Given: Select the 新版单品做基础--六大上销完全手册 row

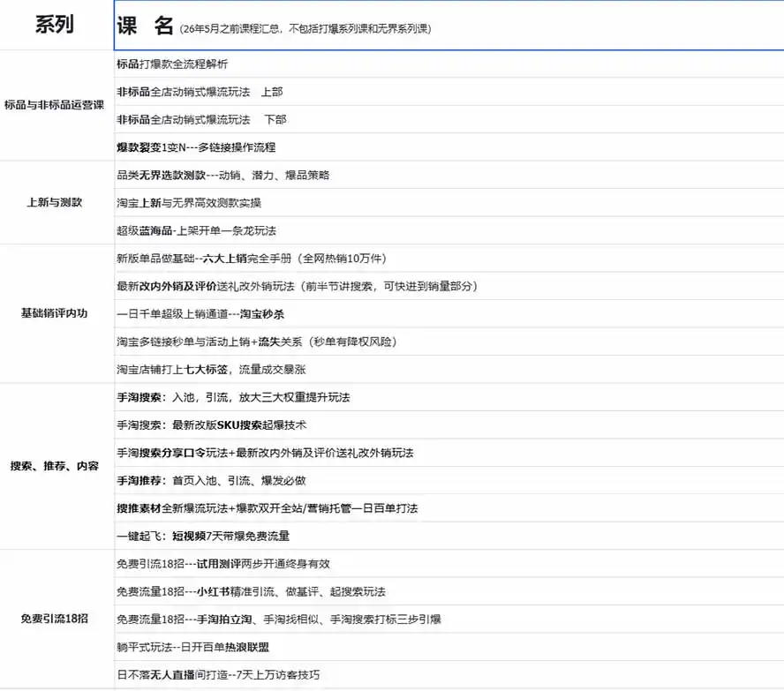Looking at the screenshot, I should (x=449, y=258).
